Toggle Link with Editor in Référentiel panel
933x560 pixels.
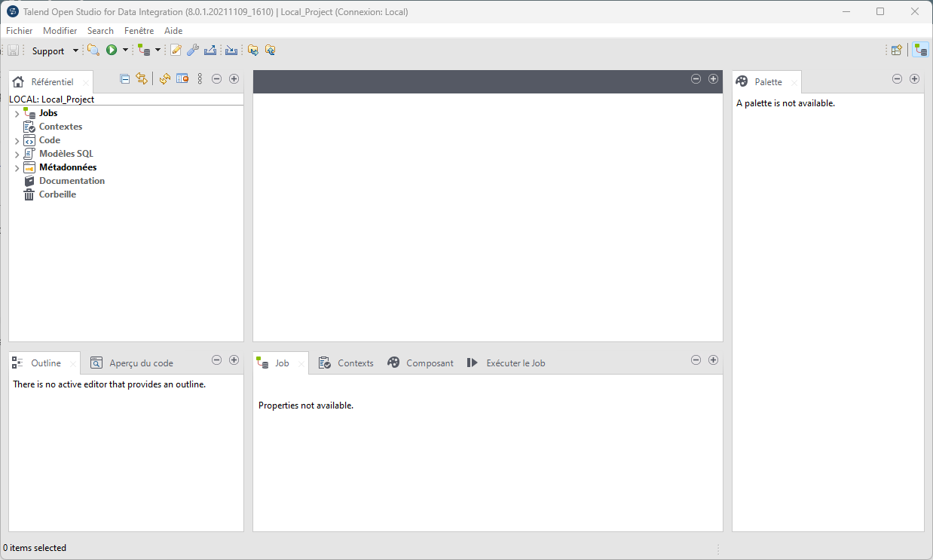(141, 78)
